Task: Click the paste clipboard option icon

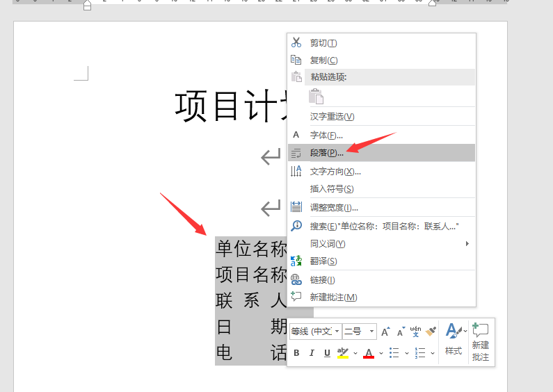Action: (x=316, y=96)
